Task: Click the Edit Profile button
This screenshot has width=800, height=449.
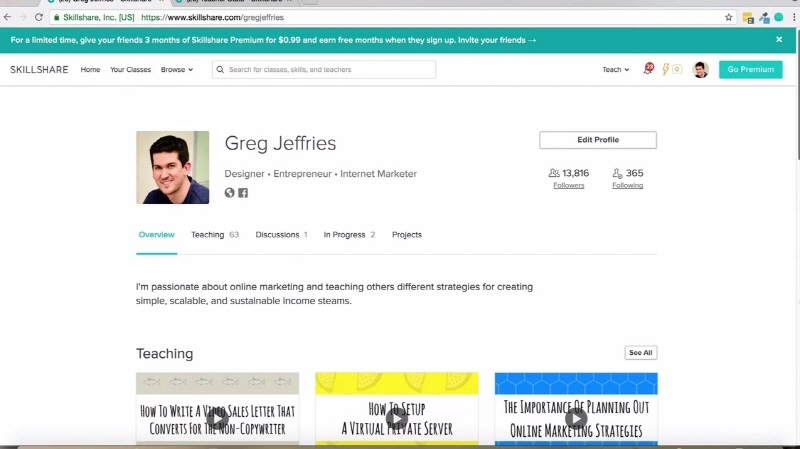Action: pyautogui.click(x=598, y=140)
